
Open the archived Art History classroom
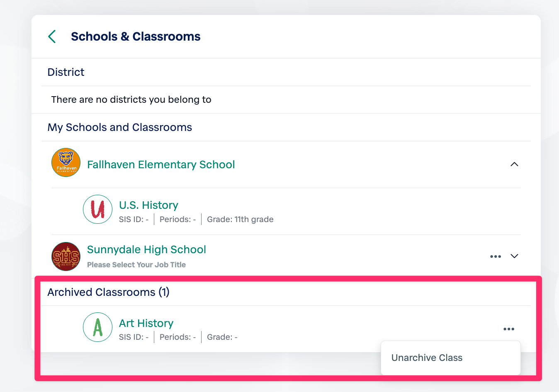tap(146, 323)
